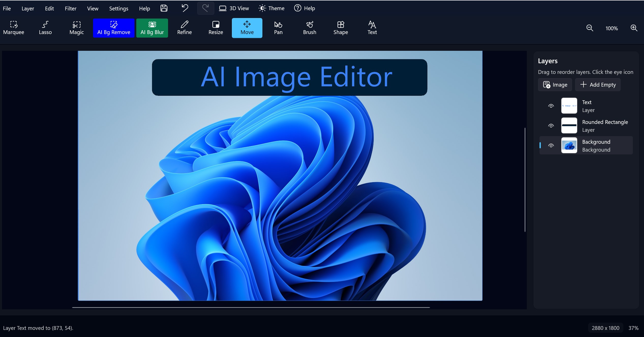Viewport: 644px width, 337px height.
Task: Select the Text layer thumbnail
Action: 569,106
